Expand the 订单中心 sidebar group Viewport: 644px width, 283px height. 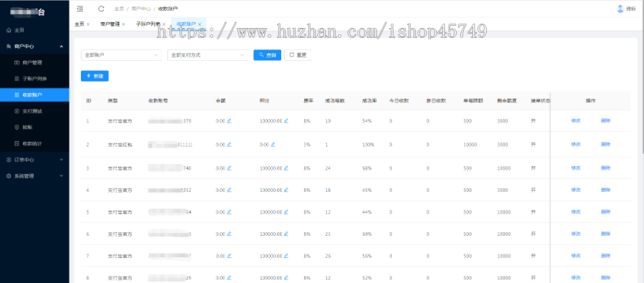click(x=34, y=160)
